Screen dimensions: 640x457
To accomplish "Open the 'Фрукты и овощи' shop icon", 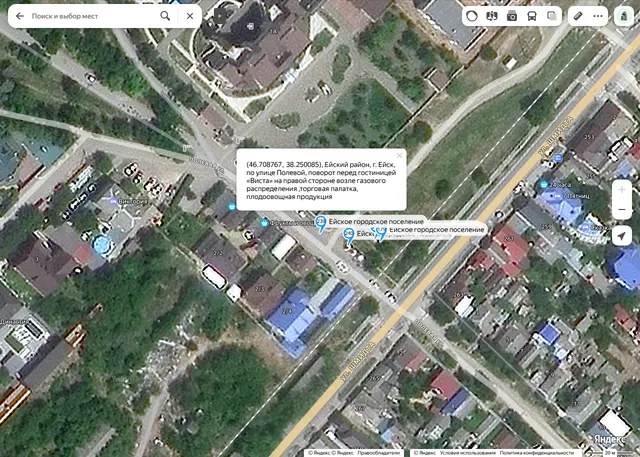I will [x=264, y=223].
